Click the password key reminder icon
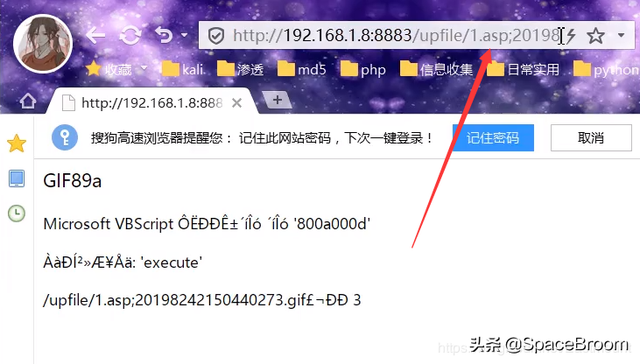The width and height of the screenshot is (640, 364). (x=64, y=138)
